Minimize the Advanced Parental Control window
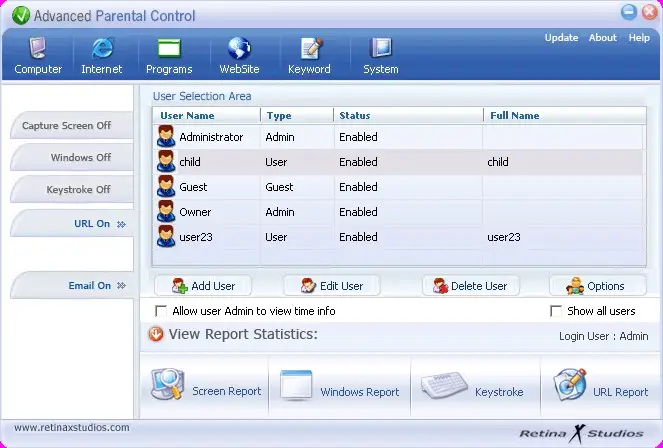663x448 pixels. pyautogui.click(x=629, y=12)
